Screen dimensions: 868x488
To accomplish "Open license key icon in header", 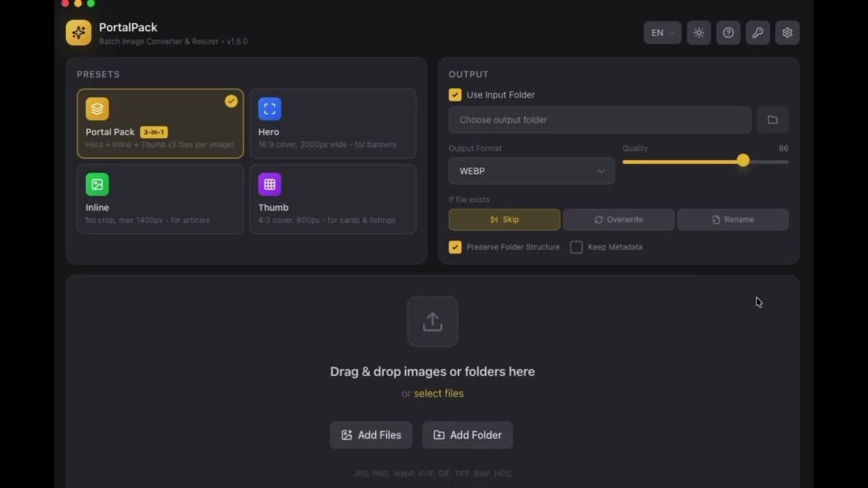I will click(757, 33).
